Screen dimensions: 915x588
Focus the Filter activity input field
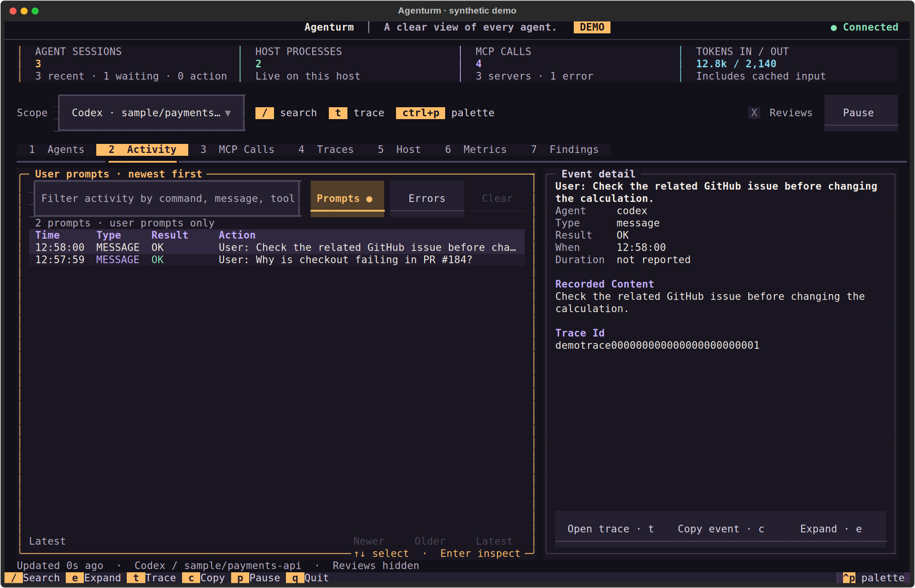click(167, 199)
